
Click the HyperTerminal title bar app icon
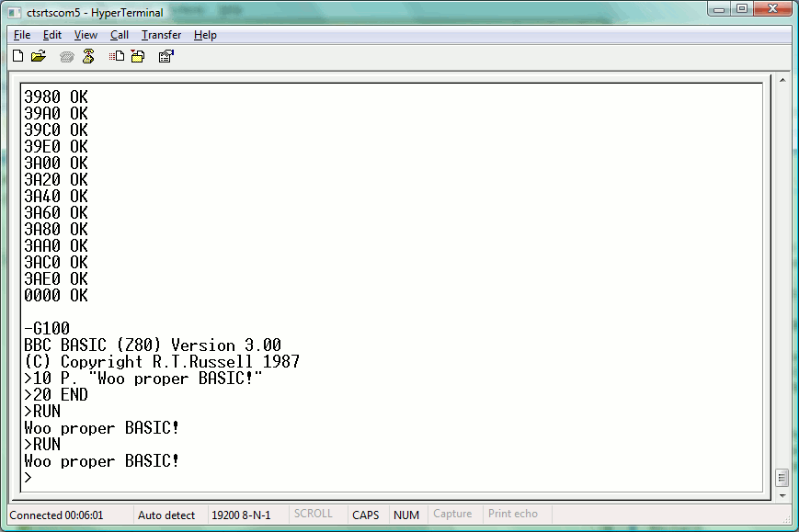coord(15,12)
